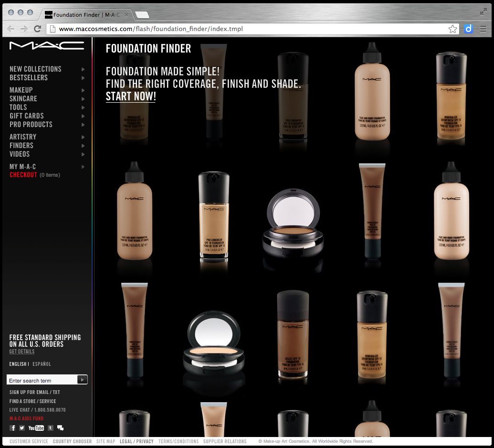Expand the Gift Cards submenu arrow
The width and height of the screenshot is (494, 448).
pos(83,116)
